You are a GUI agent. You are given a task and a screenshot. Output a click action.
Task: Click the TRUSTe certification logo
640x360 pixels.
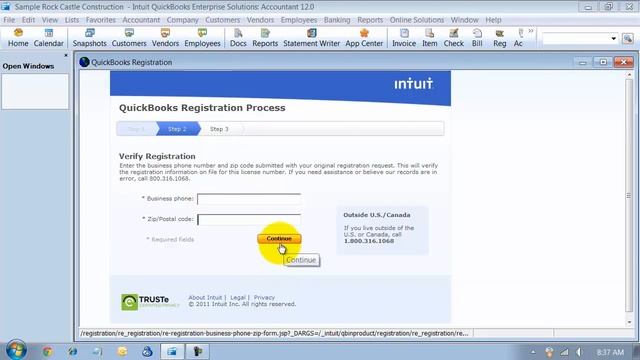coord(150,302)
